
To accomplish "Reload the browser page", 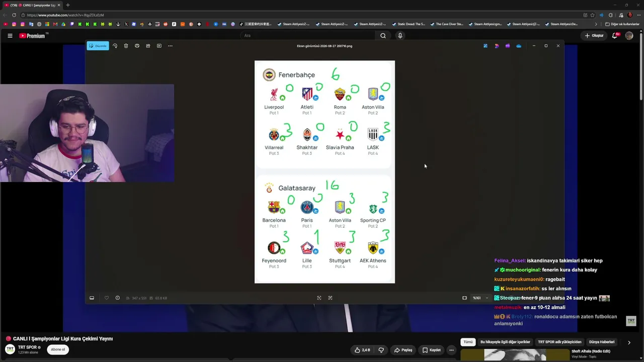I will [14, 15].
